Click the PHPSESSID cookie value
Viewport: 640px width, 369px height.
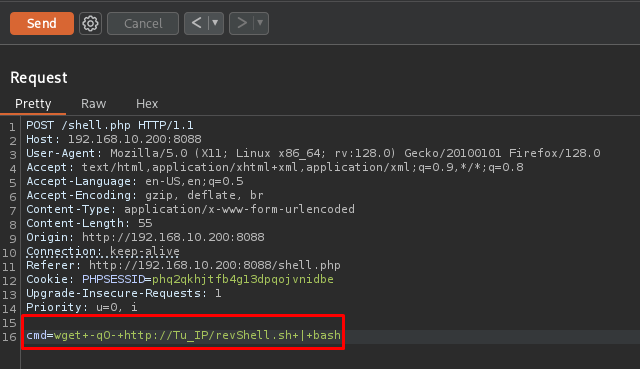click(x=243, y=280)
